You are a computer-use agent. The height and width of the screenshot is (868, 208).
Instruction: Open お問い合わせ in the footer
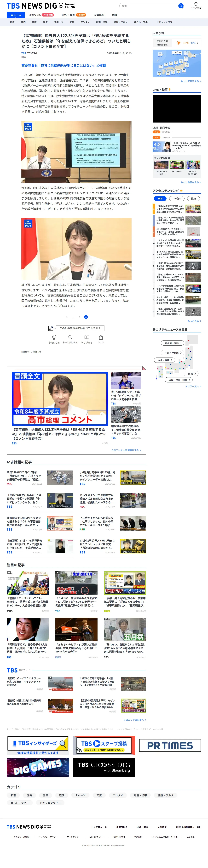coord(119,837)
